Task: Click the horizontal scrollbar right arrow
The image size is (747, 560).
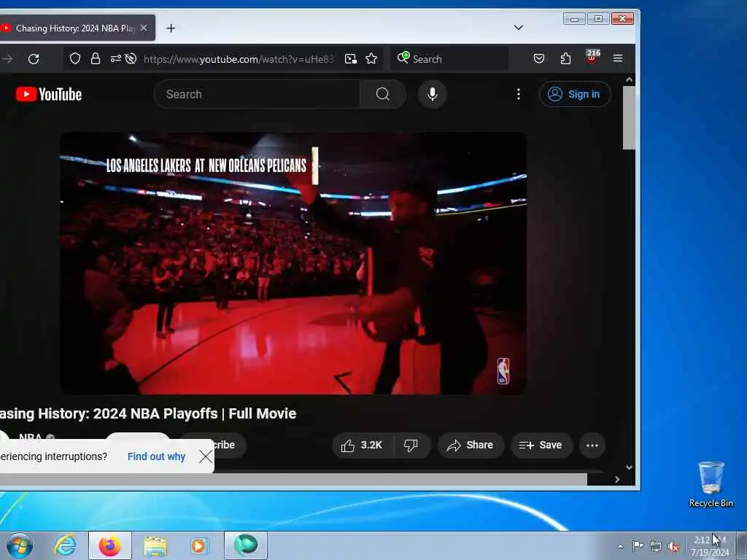Action: pyautogui.click(x=617, y=480)
